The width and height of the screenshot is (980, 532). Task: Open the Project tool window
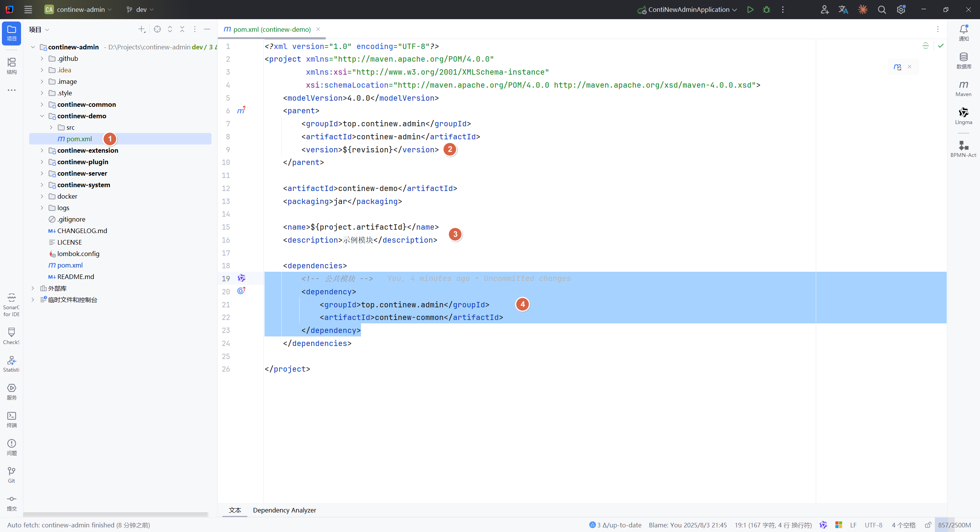(x=11, y=33)
